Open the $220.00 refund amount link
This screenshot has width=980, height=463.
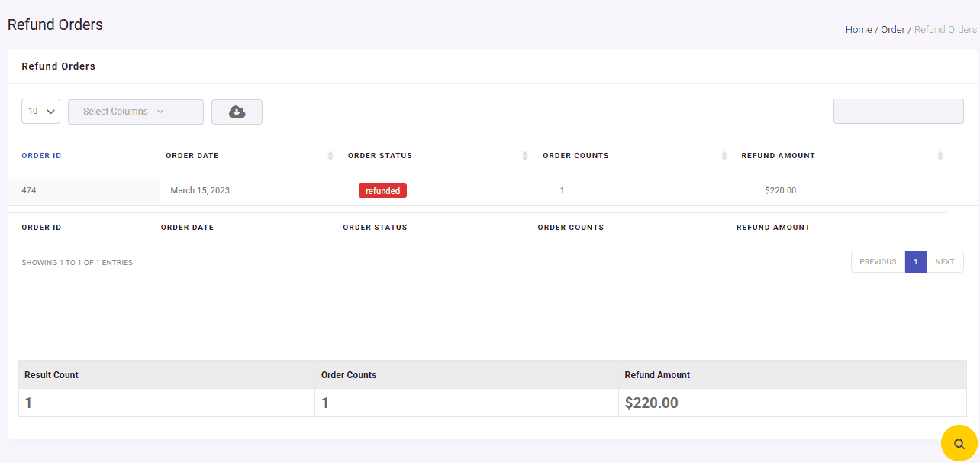[780, 190]
